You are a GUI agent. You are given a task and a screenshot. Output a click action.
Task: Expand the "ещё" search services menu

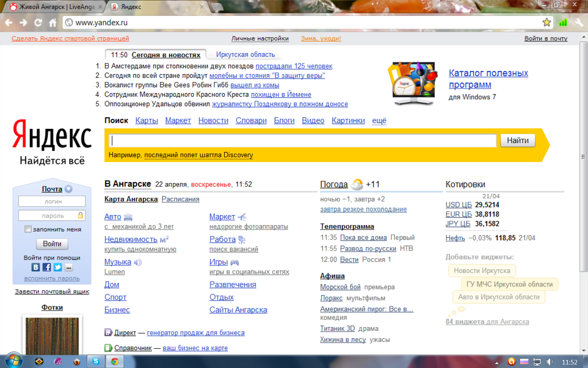[379, 121]
